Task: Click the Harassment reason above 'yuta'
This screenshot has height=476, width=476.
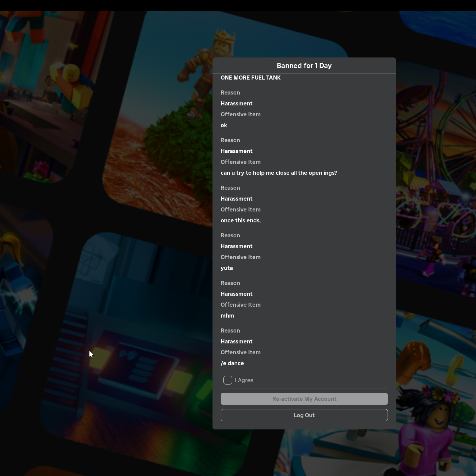Action: pos(237,246)
